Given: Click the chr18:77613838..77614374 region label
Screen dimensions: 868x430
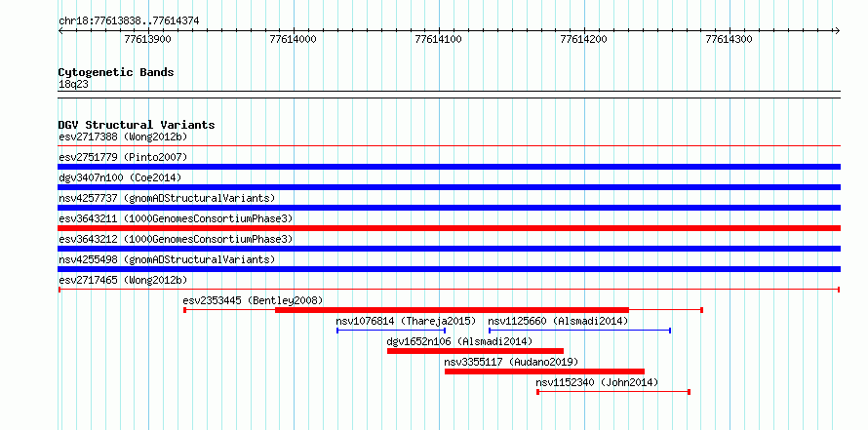Looking at the screenshot, I should point(129,21).
